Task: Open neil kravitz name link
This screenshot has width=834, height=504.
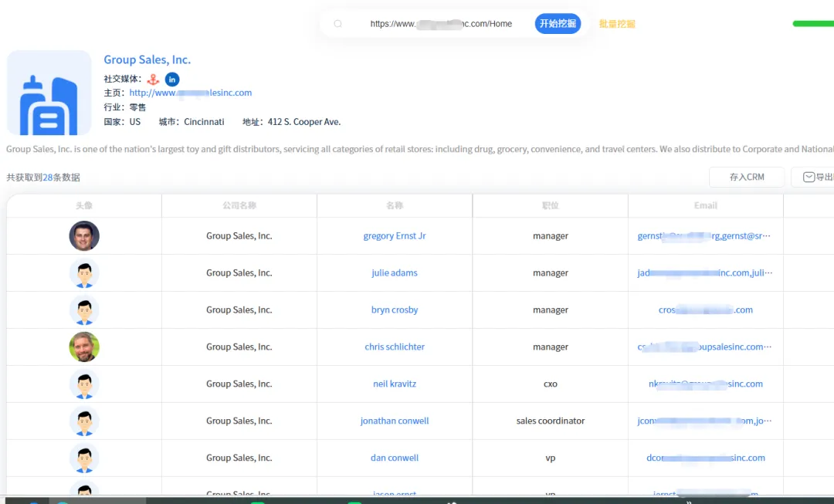Action: tap(395, 384)
